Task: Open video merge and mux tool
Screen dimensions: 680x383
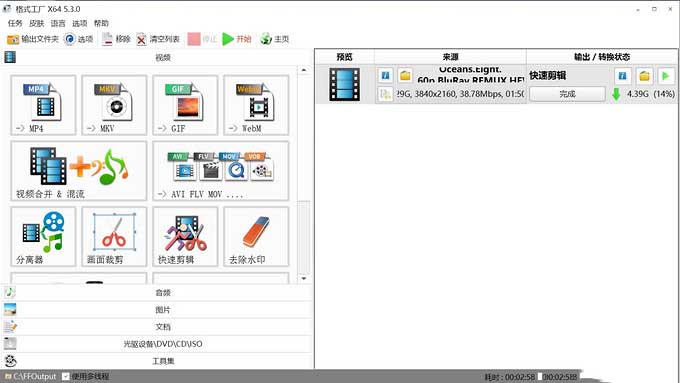Action: [79, 171]
